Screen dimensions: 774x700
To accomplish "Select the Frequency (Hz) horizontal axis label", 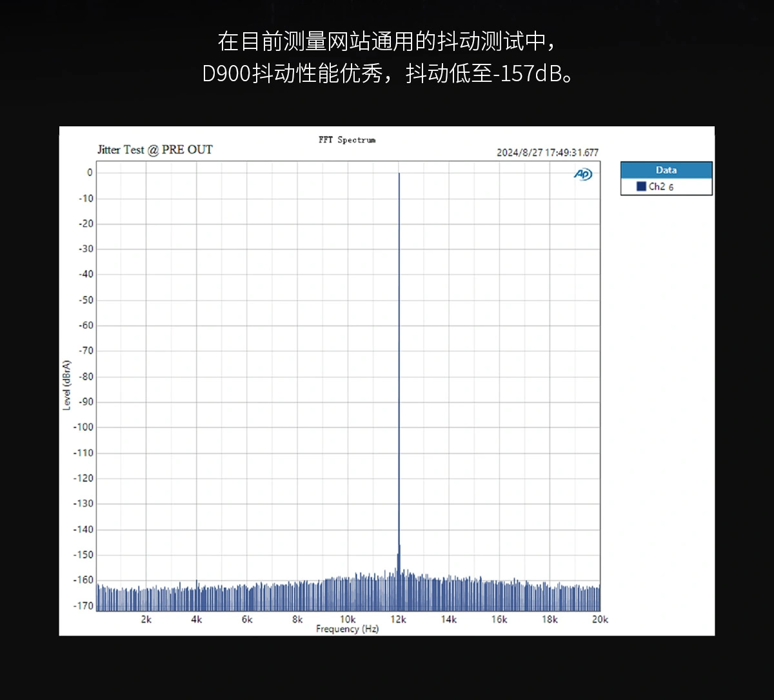I will click(347, 629).
